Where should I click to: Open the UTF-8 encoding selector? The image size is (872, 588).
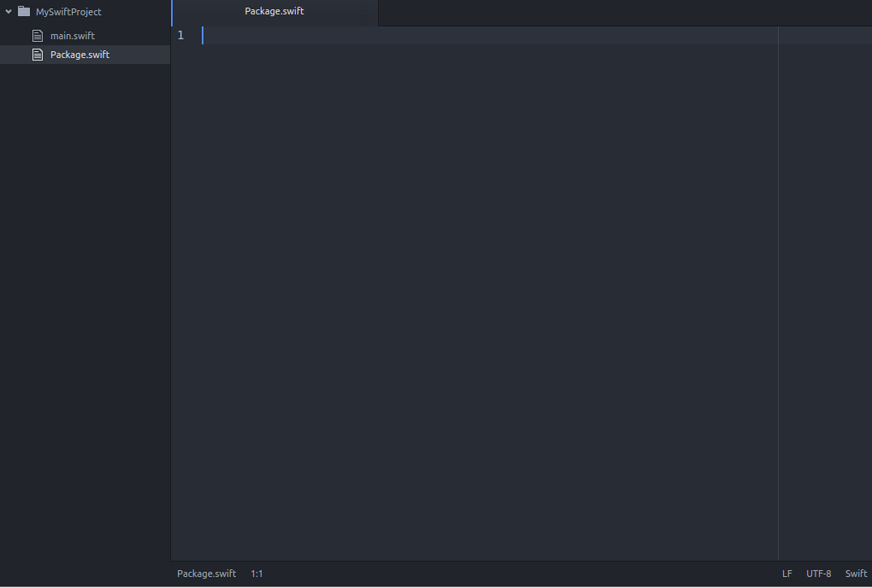(x=818, y=574)
